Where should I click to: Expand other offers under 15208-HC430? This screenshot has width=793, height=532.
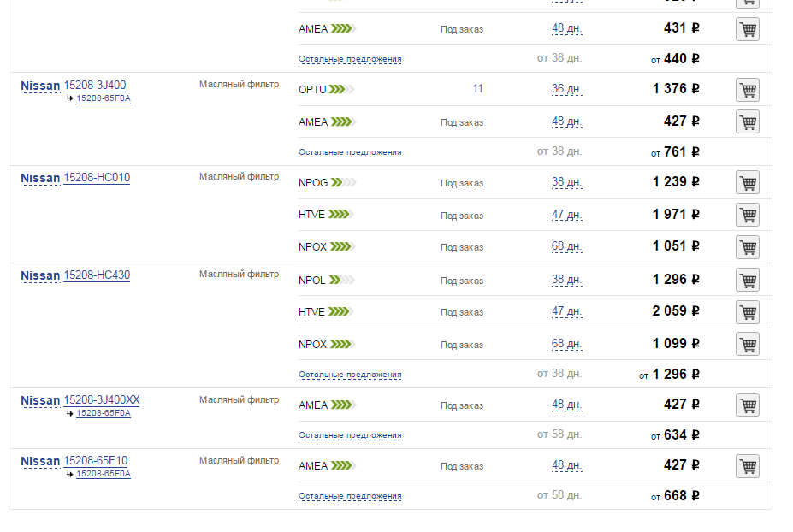click(x=350, y=375)
